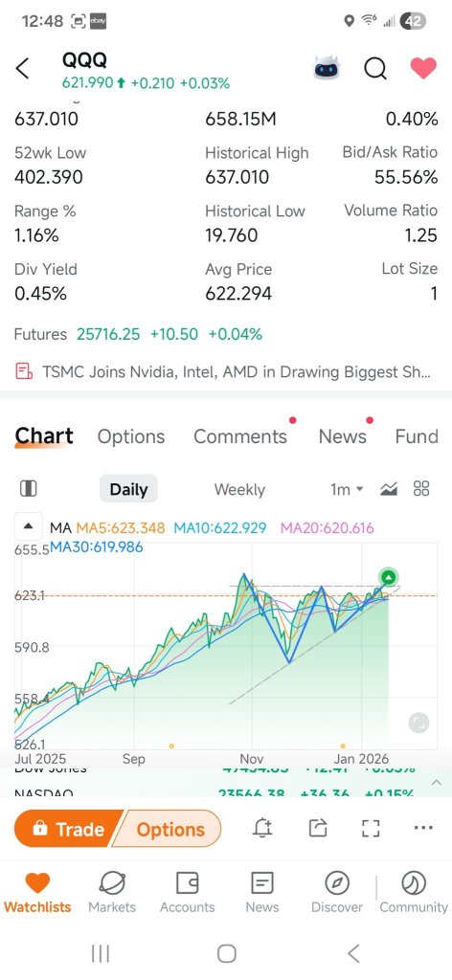Image resolution: width=452 pixels, height=980 pixels.
Task: Open the robot AI assistant icon
Action: (327, 68)
